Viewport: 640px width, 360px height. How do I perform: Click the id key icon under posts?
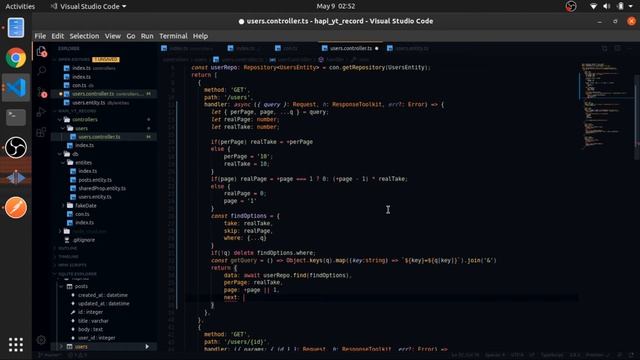click(x=73, y=312)
